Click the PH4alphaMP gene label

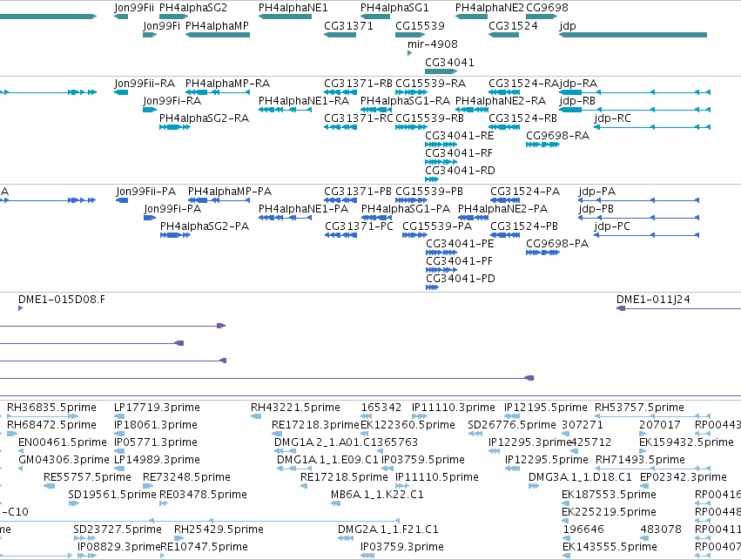[x=217, y=26]
